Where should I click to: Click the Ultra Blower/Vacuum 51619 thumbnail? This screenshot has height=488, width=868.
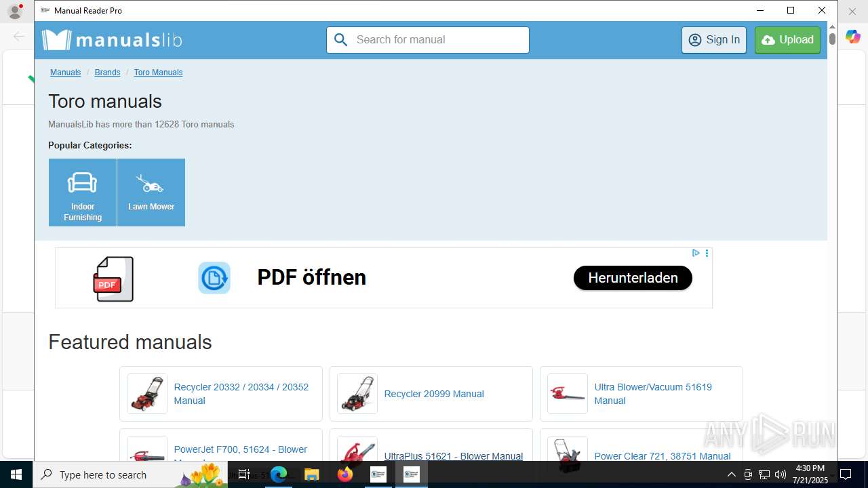[568, 394]
